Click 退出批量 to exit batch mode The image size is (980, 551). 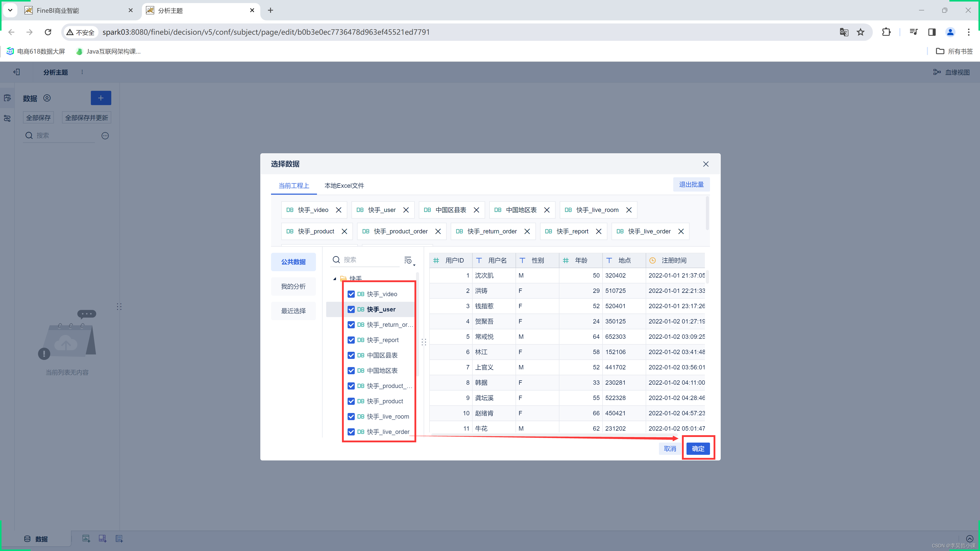tap(691, 184)
